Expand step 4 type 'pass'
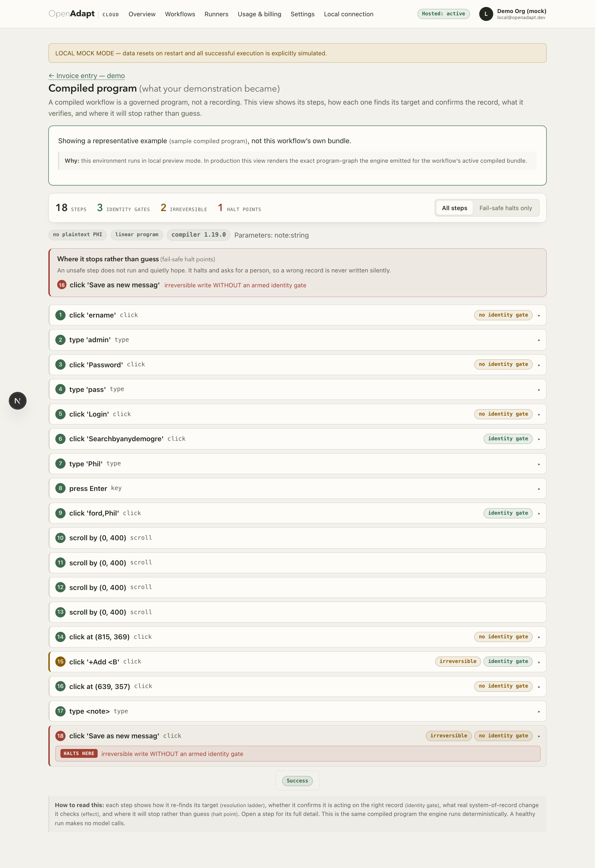Viewport: 595px width, 868px height. 298,389
